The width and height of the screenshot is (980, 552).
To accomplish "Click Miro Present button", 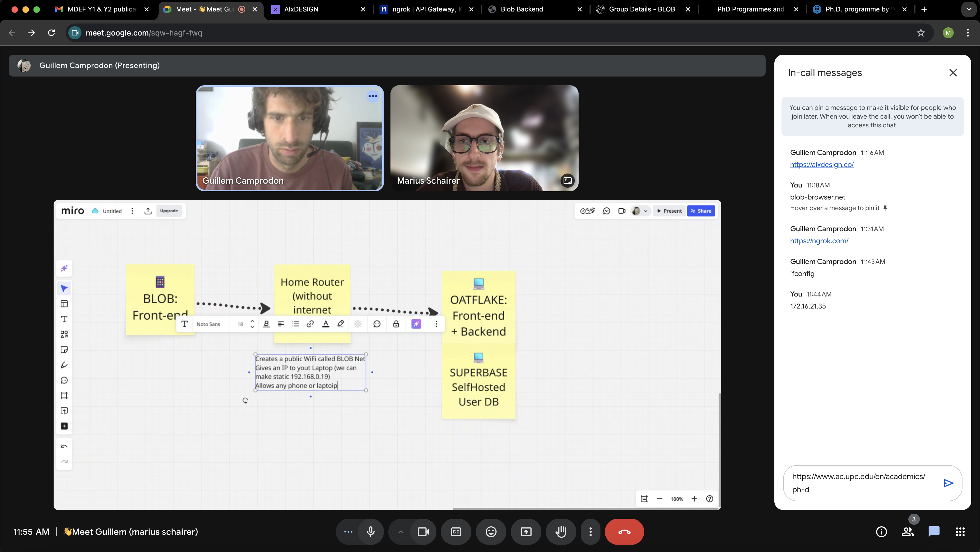I will [x=669, y=211].
